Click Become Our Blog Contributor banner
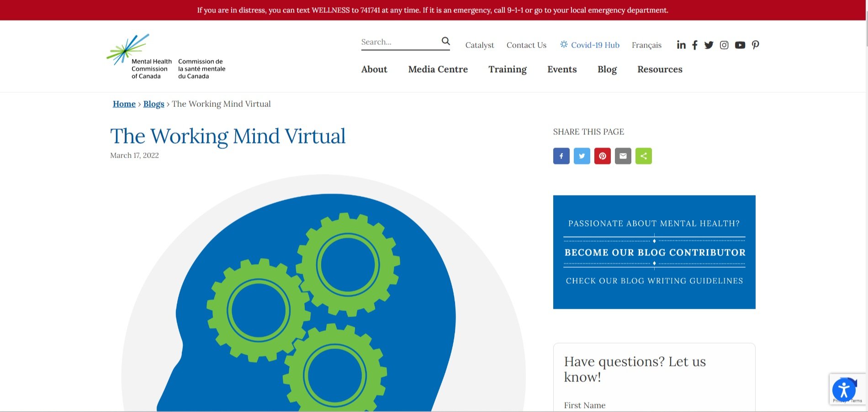 (x=654, y=252)
